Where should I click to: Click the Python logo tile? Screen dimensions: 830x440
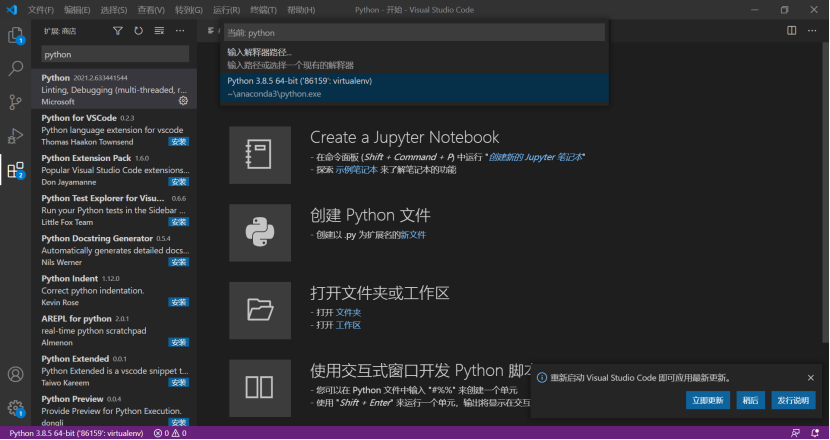[x=260, y=233]
